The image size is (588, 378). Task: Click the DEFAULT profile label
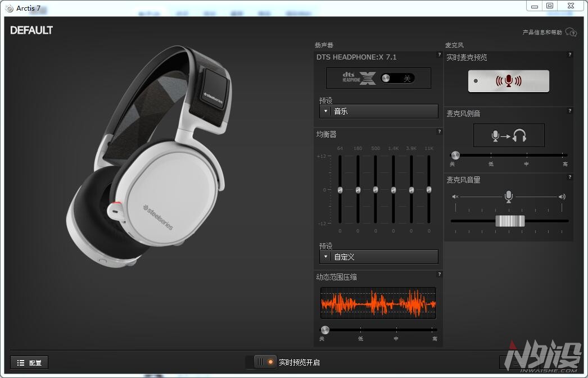31,30
